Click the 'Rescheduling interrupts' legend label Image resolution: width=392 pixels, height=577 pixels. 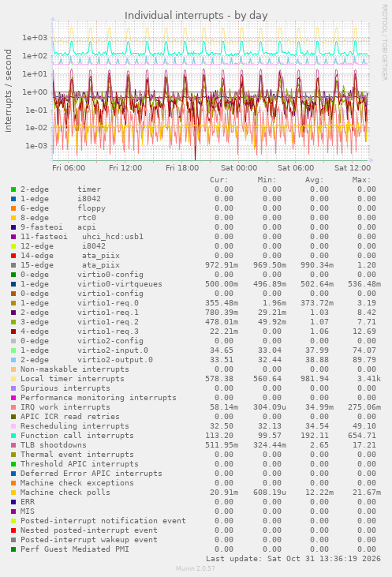coord(75,426)
